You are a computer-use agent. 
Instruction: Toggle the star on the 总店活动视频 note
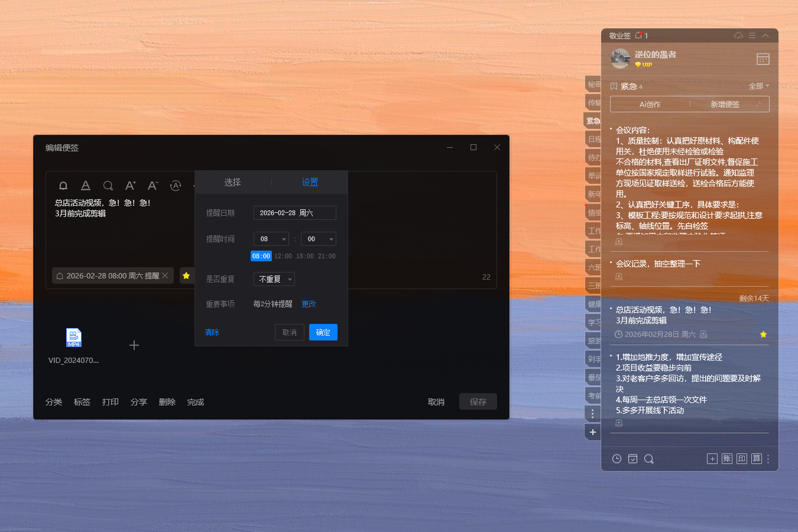tap(763, 334)
